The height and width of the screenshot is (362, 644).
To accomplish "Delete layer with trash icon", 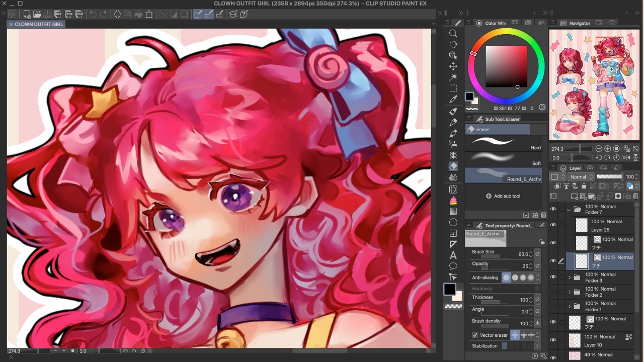I will point(635,196).
